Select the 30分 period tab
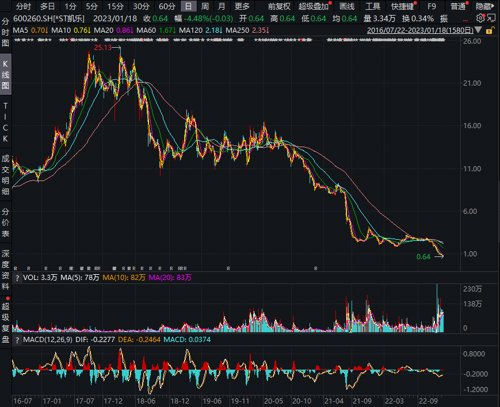 141,6
